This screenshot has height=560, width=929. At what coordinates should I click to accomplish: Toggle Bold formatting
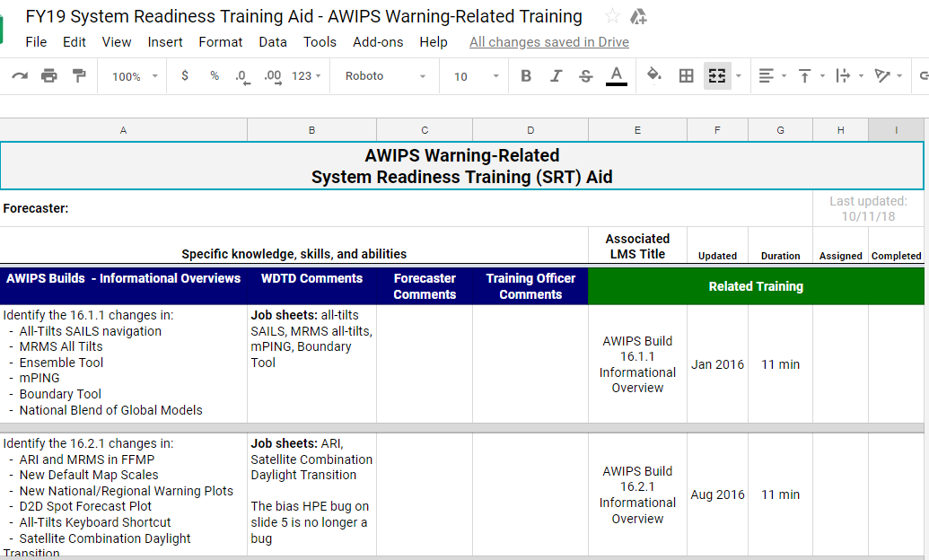click(x=525, y=76)
